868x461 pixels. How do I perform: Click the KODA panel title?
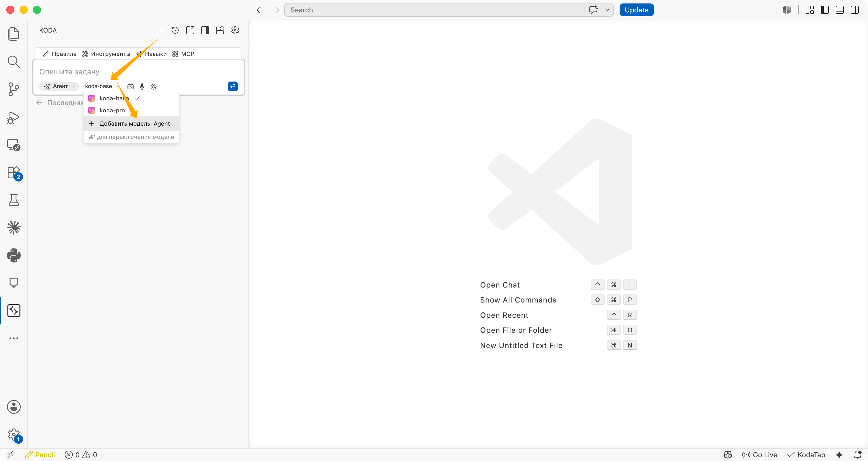tap(48, 30)
